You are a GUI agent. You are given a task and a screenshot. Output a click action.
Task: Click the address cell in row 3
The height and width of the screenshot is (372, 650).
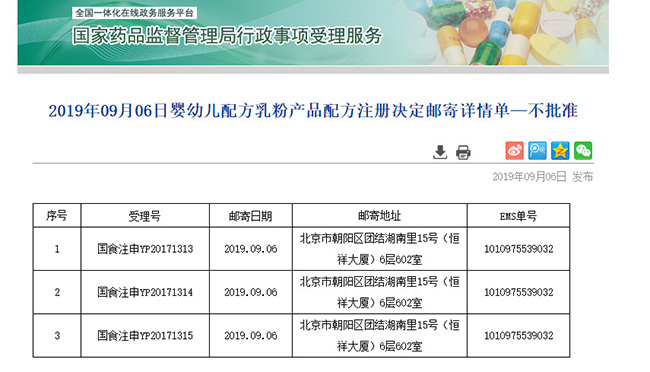380,336
